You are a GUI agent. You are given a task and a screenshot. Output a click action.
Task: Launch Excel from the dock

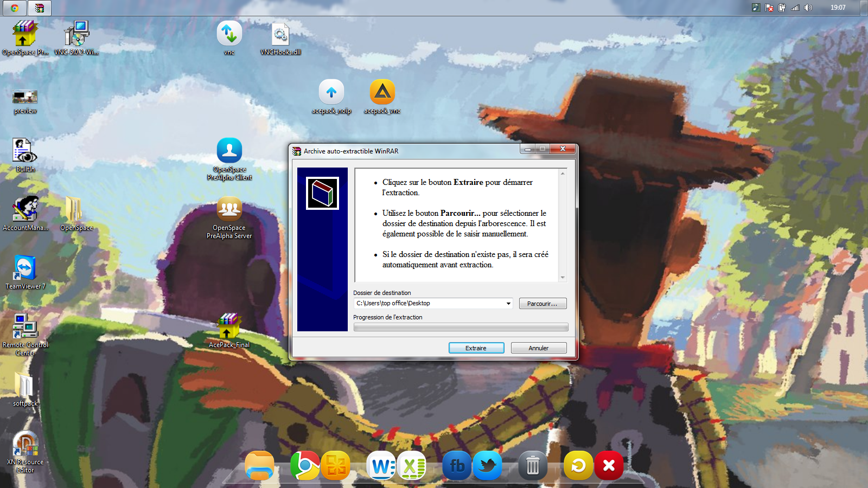pos(412,466)
